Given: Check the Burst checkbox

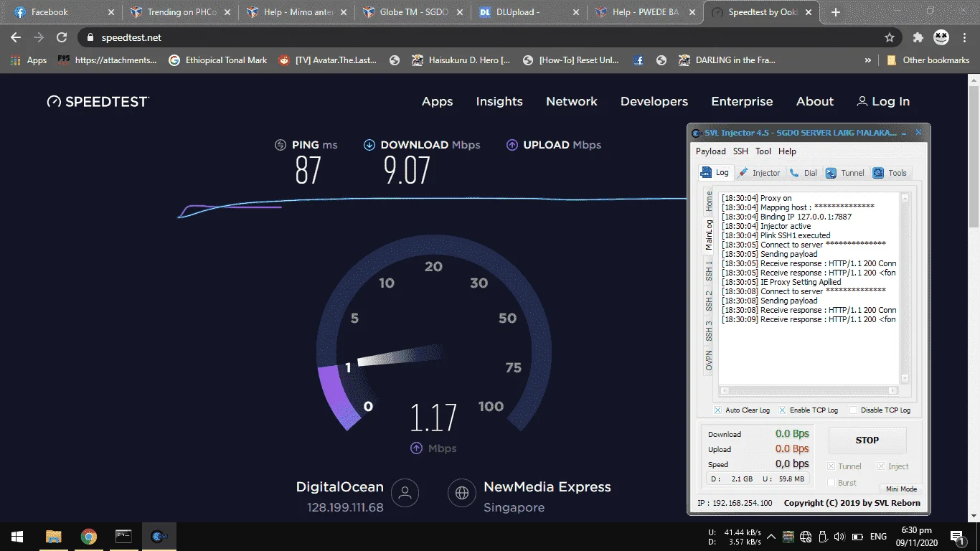Looking at the screenshot, I should pyautogui.click(x=831, y=483).
